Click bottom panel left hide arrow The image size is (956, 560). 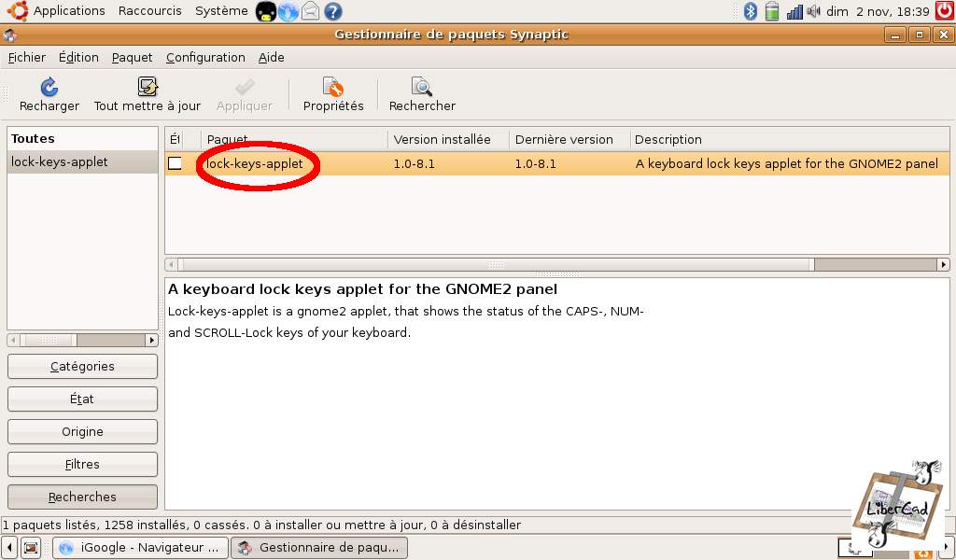9,547
